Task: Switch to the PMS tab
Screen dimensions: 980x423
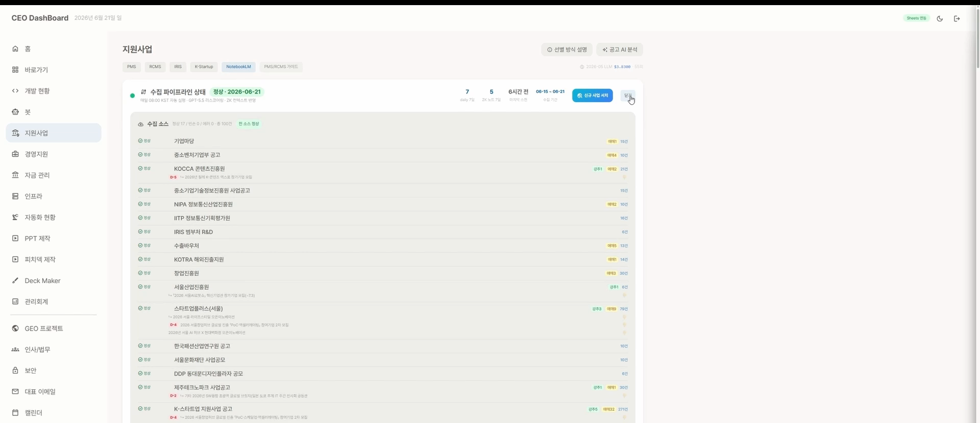Action: click(x=132, y=67)
